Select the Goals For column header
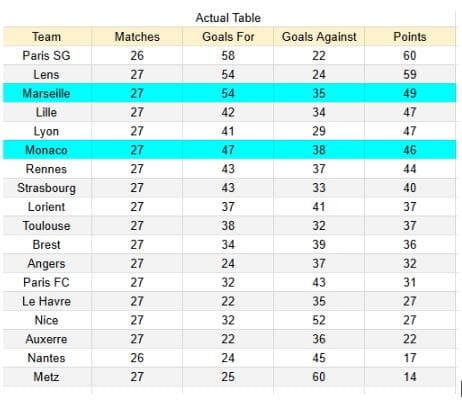 228,37
